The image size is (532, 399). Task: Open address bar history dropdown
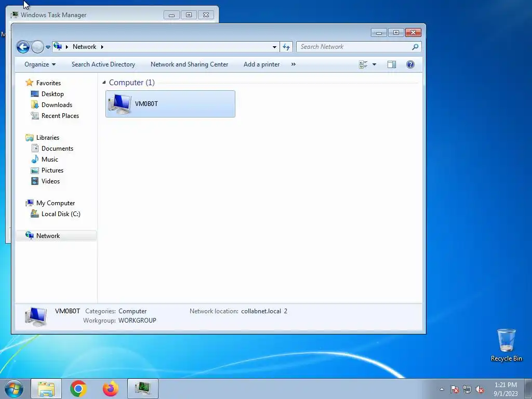pyautogui.click(x=274, y=47)
